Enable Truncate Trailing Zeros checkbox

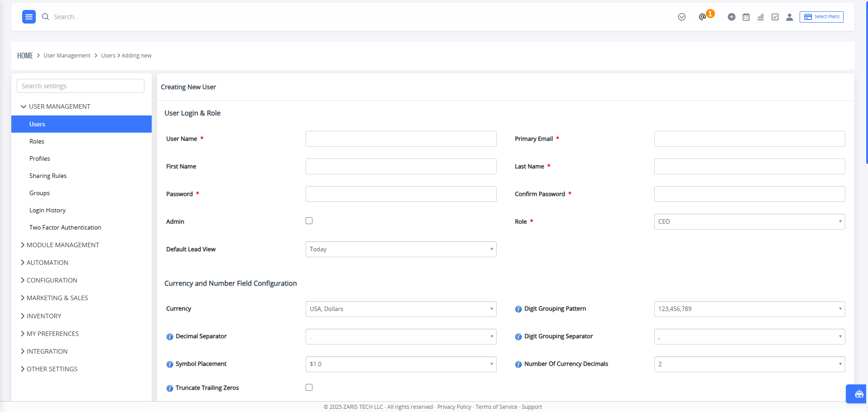[309, 388]
